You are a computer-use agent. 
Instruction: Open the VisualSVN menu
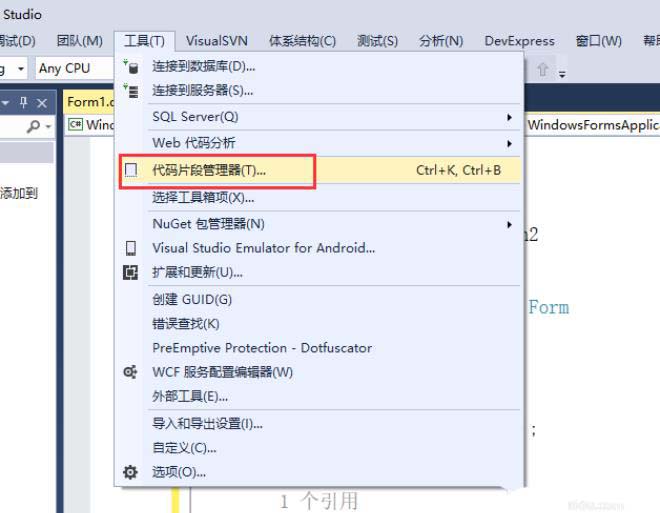click(217, 41)
